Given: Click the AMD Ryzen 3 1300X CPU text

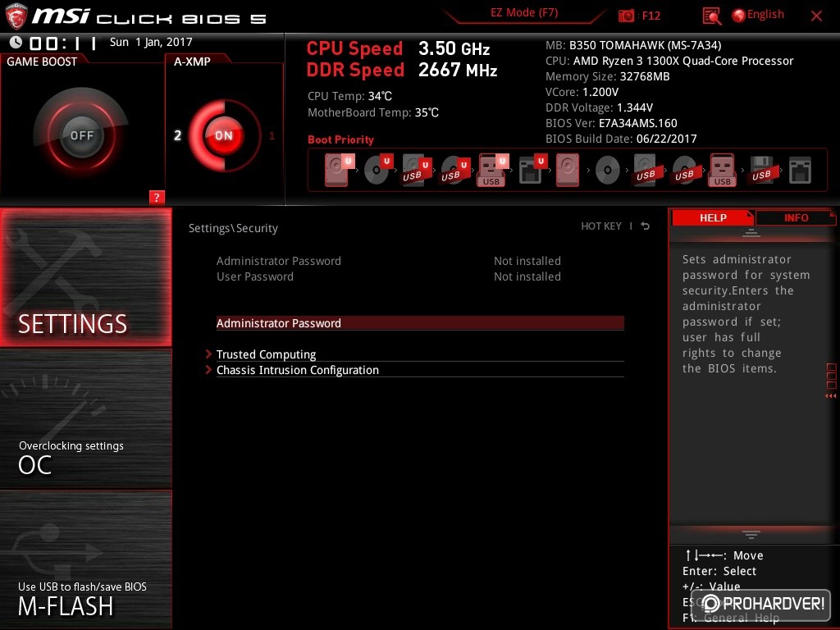Looking at the screenshot, I should pos(669,61).
